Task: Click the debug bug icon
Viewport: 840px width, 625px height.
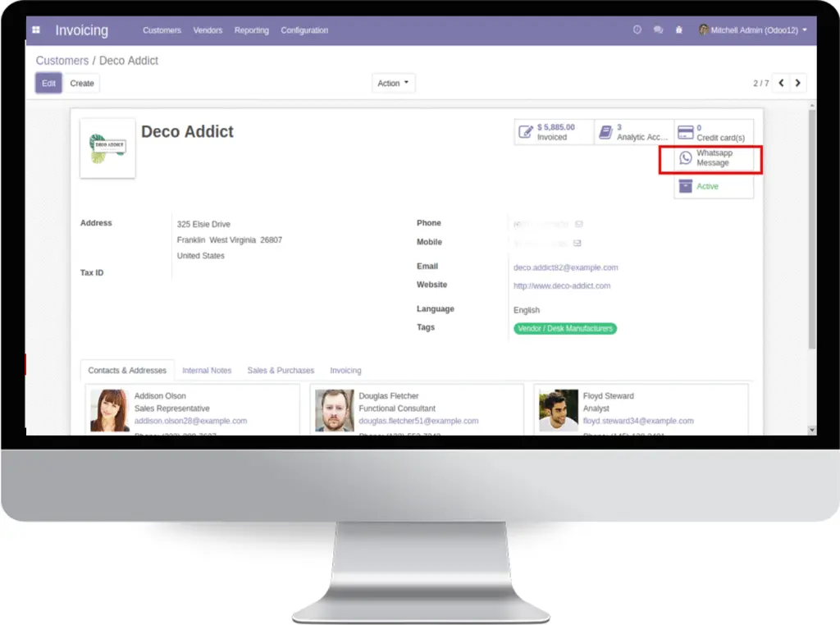Action: pos(678,30)
